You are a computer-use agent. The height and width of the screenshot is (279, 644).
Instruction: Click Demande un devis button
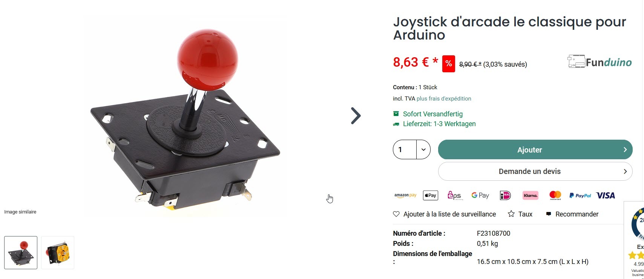[x=535, y=171]
